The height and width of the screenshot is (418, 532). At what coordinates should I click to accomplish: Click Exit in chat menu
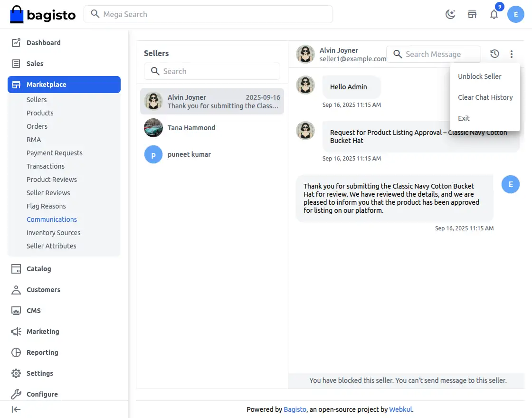click(x=464, y=118)
